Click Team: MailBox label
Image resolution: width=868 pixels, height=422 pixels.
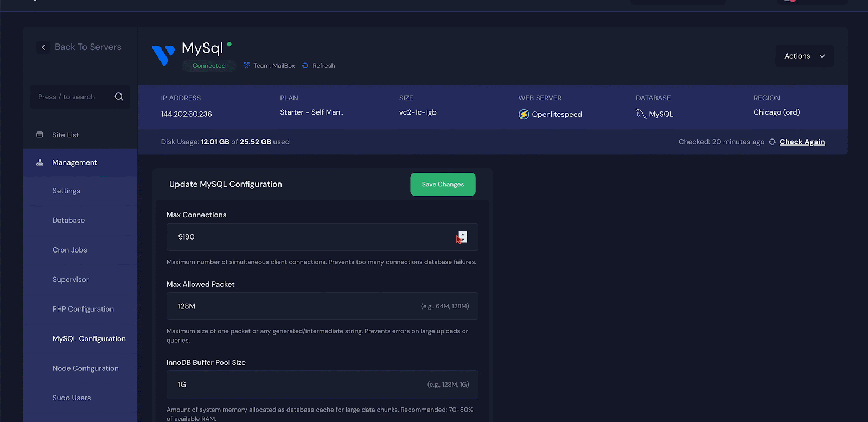click(x=274, y=66)
